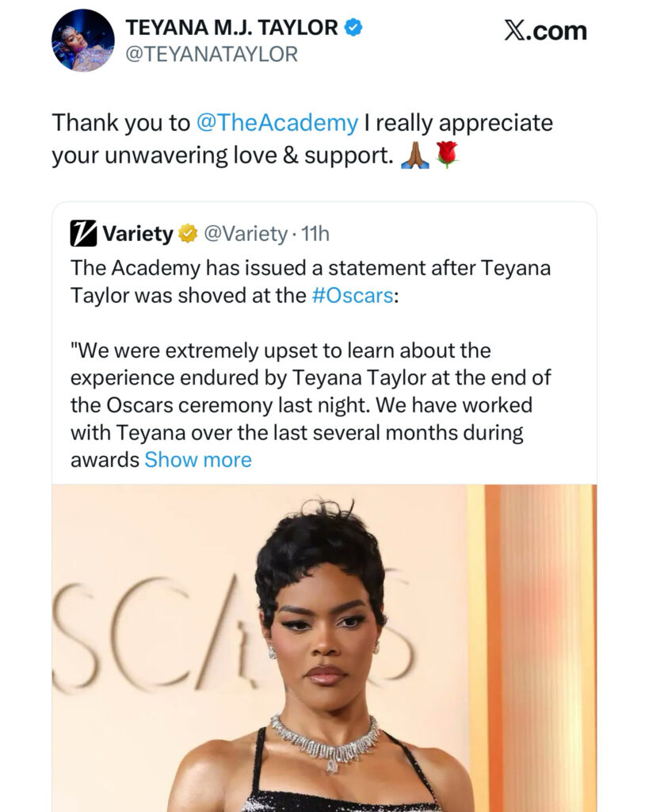The height and width of the screenshot is (812, 649).
Task: Click the folded hands emoji
Action: 414,155
